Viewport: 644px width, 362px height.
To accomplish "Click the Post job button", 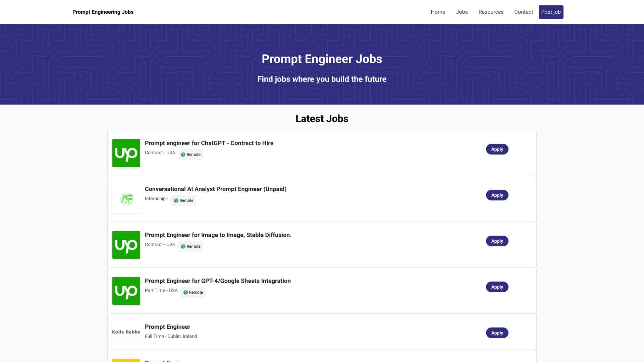I will pos(551,12).
